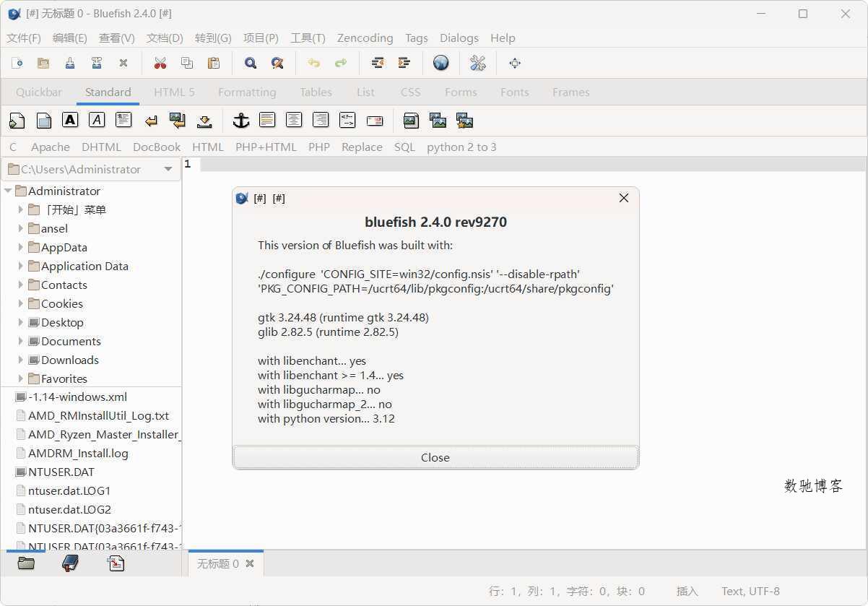This screenshot has height=606, width=868.
Task: Expand the Favorites folder
Action: [20, 378]
